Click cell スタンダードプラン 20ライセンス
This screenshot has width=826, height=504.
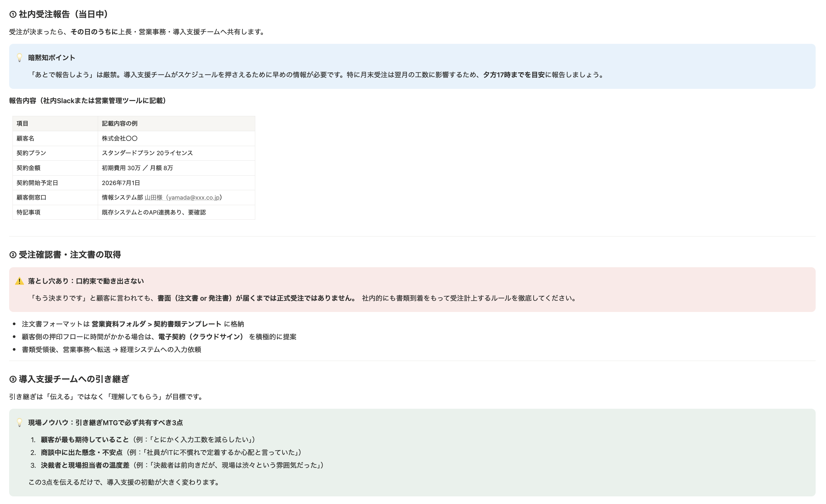176,153
